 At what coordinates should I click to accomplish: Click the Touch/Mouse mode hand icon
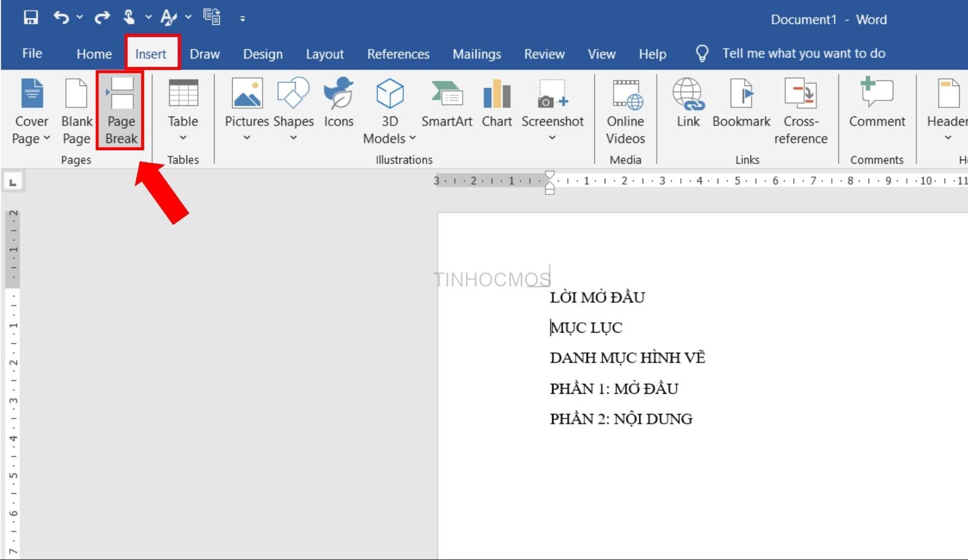(x=129, y=18)
